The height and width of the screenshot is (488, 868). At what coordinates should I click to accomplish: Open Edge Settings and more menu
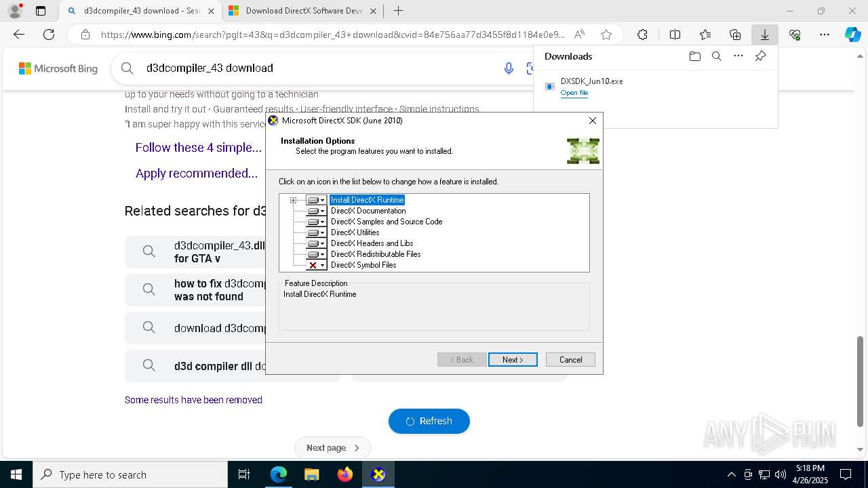[x=825, y=35]
